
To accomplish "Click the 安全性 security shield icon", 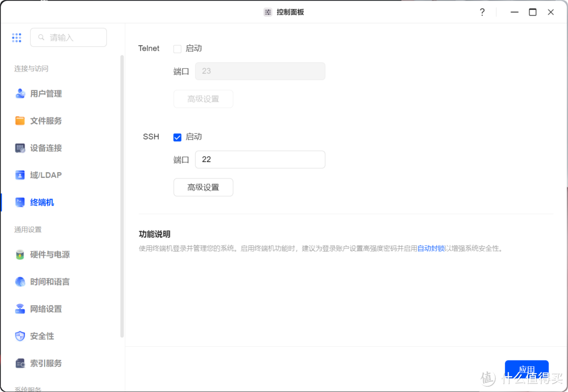I will 20,336.
